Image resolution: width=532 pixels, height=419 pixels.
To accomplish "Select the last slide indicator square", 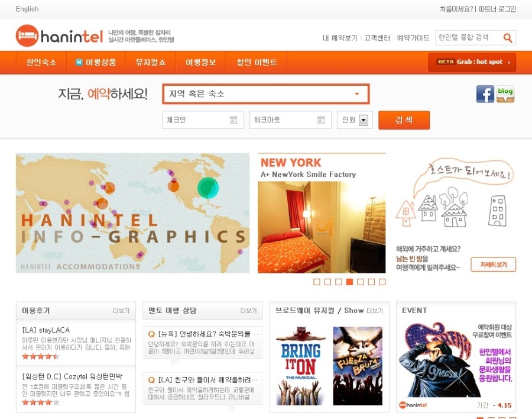I will (x=382, y=282).
